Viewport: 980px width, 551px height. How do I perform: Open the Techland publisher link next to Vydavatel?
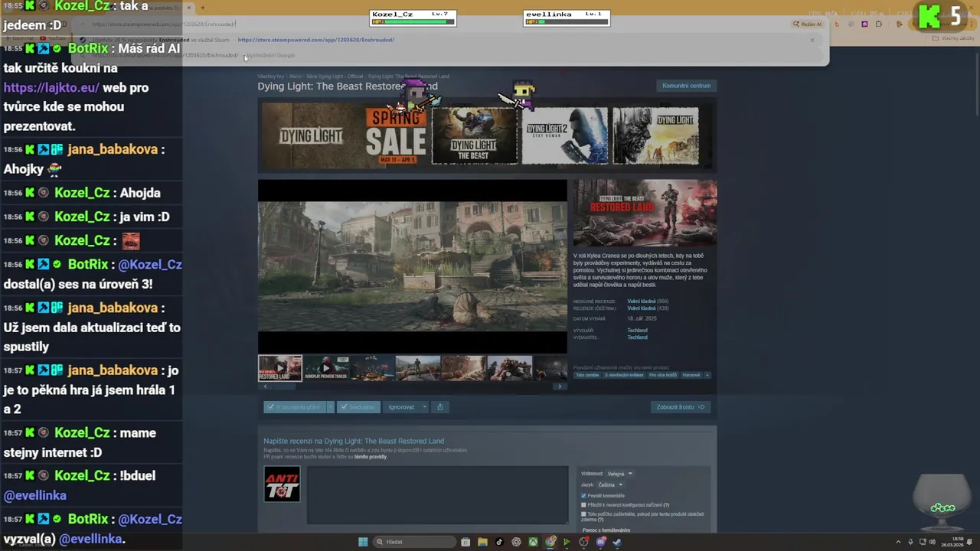(637, 337)
